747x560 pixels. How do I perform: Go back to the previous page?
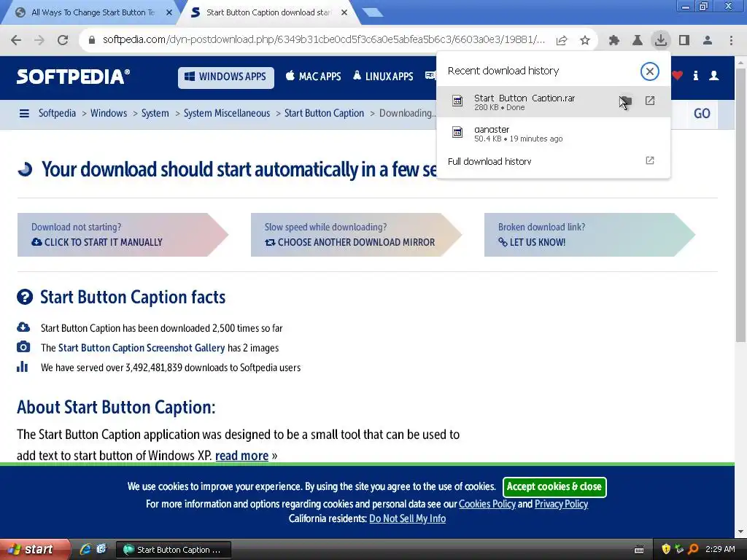tap(16, 40)
